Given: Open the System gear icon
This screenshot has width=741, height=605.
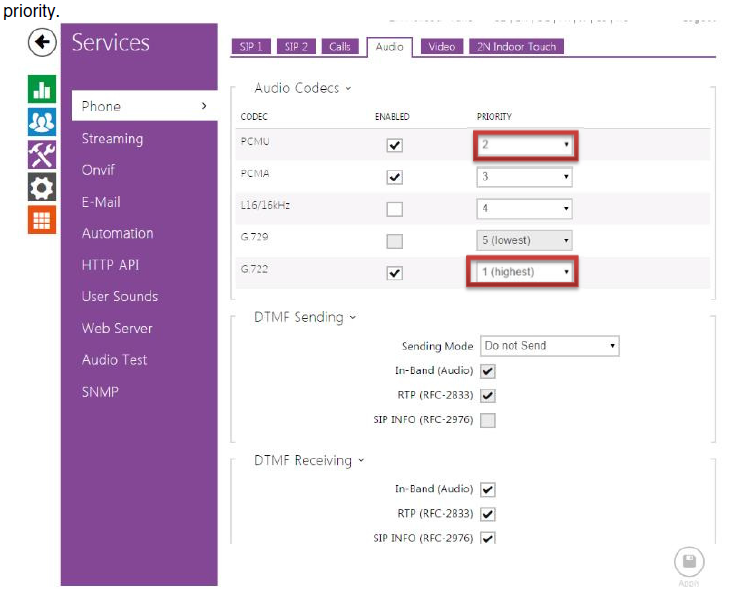Looking at the screenshot, I should pyautogui.click(x=41, y=187).
